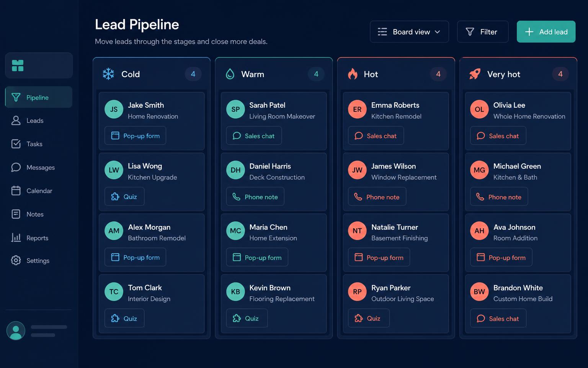Open Natalie Turner's Pop-up form tag
This screenshot has width=588, height=368.
coord(379,257)
